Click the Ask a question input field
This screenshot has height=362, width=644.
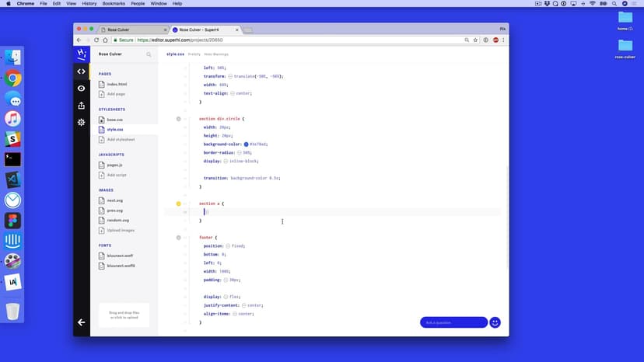[453, 322]
